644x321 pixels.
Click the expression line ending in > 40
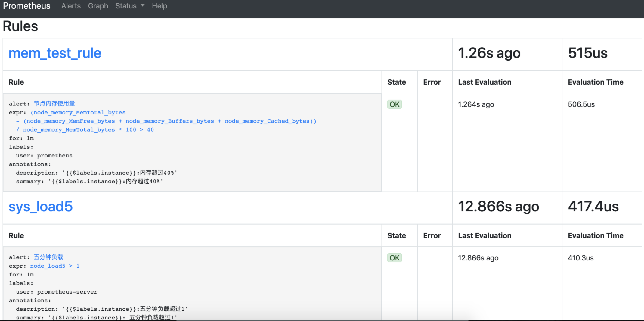point(85,130)
